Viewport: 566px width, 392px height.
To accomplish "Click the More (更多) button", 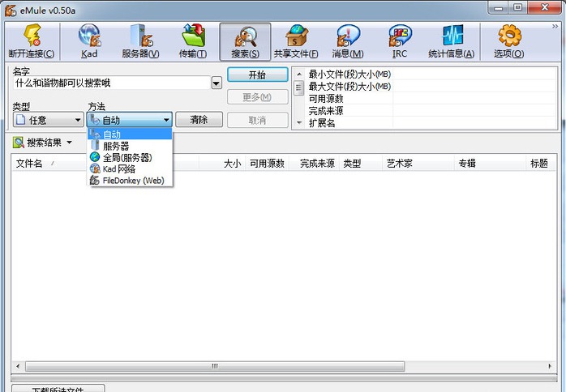I will [x=257, y=97].
